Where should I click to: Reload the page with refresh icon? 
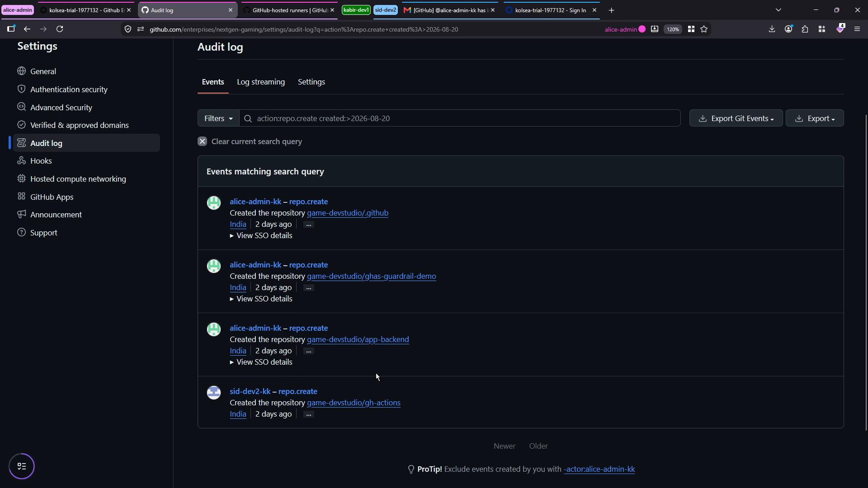tap(60, 29)
